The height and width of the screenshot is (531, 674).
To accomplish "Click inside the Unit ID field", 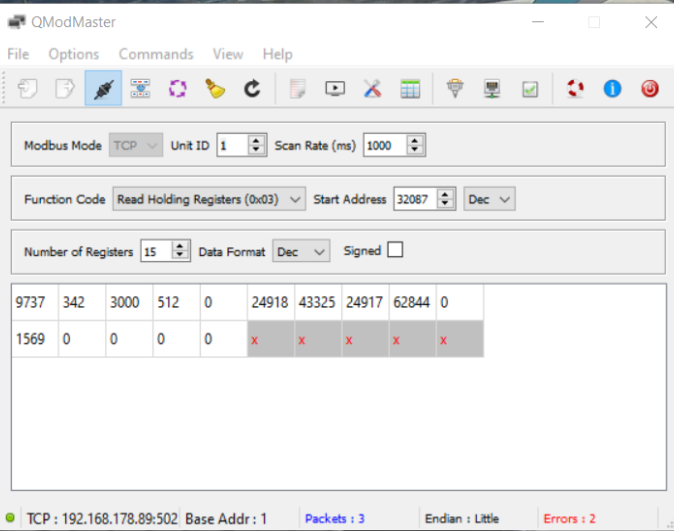I will pos(233,145).
